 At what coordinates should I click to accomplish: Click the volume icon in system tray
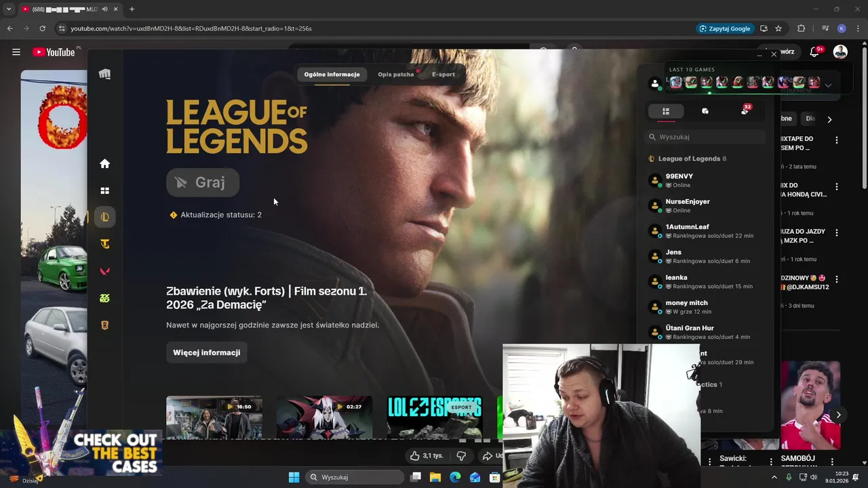(x=814, y=477)
